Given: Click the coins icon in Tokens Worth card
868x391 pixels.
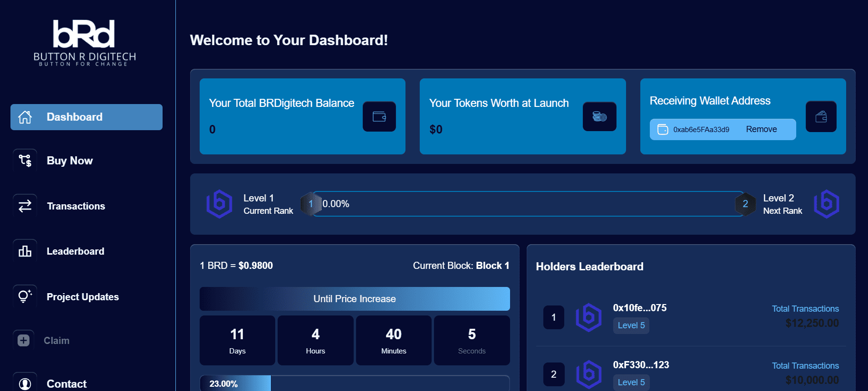Looking at the screenshot, I should [x=599, y=116].
